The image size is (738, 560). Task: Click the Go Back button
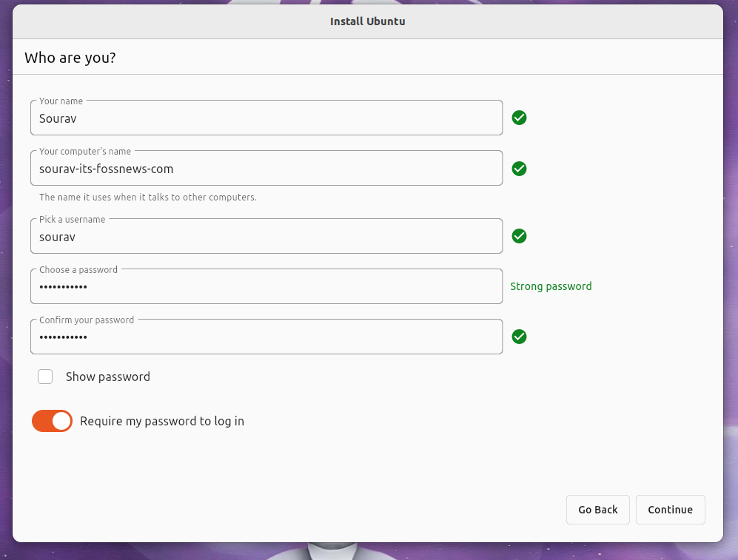[597, 509]
